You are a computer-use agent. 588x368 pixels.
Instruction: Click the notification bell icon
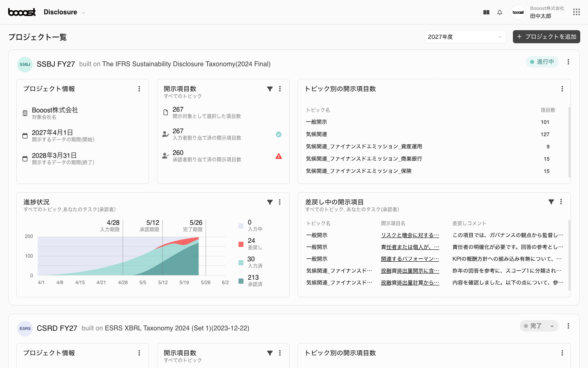500,12
